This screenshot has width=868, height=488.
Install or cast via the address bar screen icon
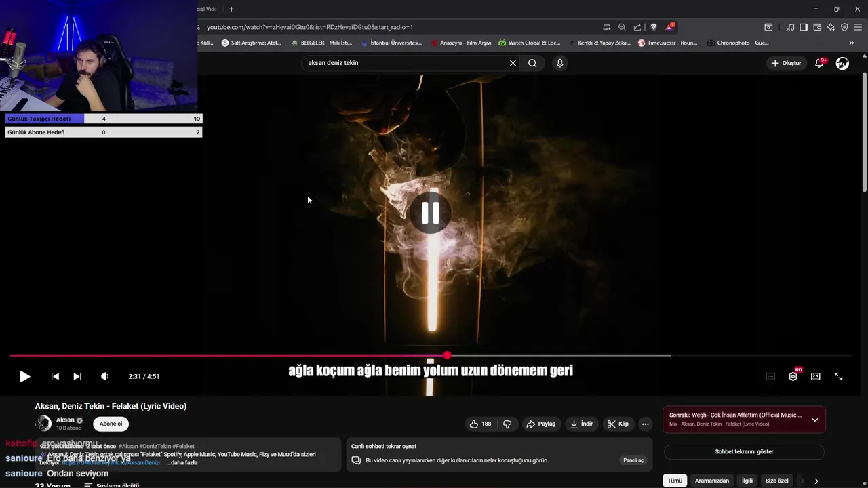coord(607,27)
